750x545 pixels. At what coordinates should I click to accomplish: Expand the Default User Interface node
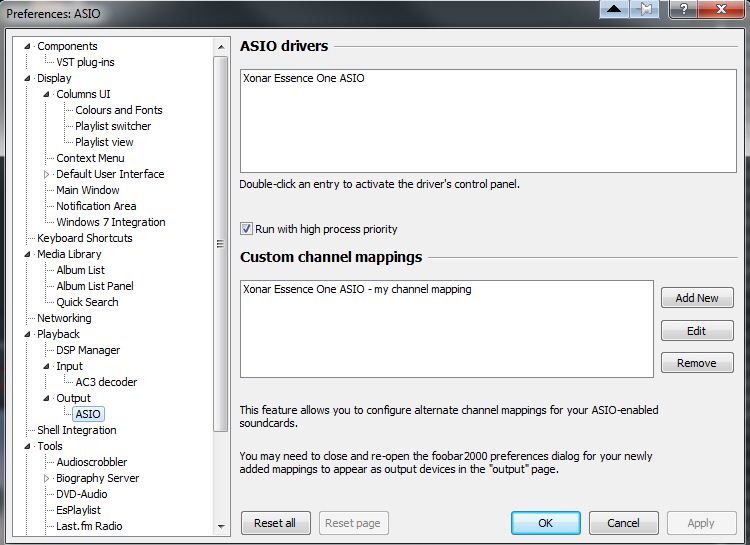[x=46, y=175]
